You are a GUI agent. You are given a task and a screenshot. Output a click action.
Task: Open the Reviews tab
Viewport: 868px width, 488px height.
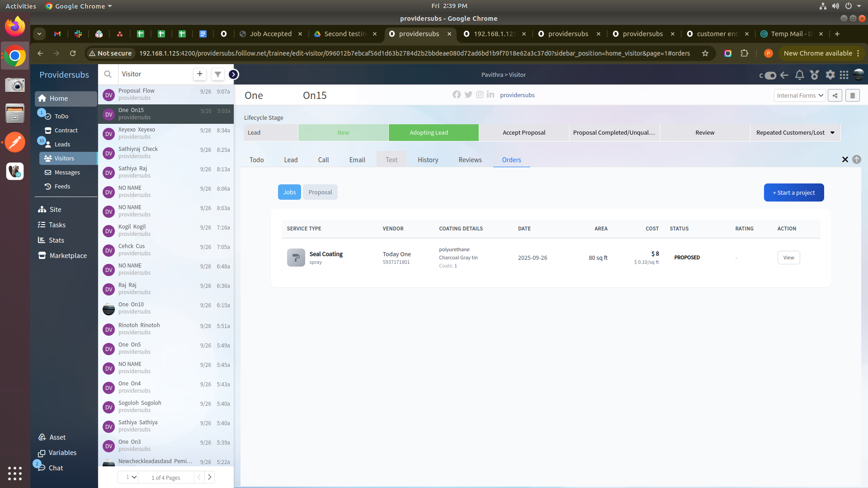pyautogui.click(x=470, y=160)
